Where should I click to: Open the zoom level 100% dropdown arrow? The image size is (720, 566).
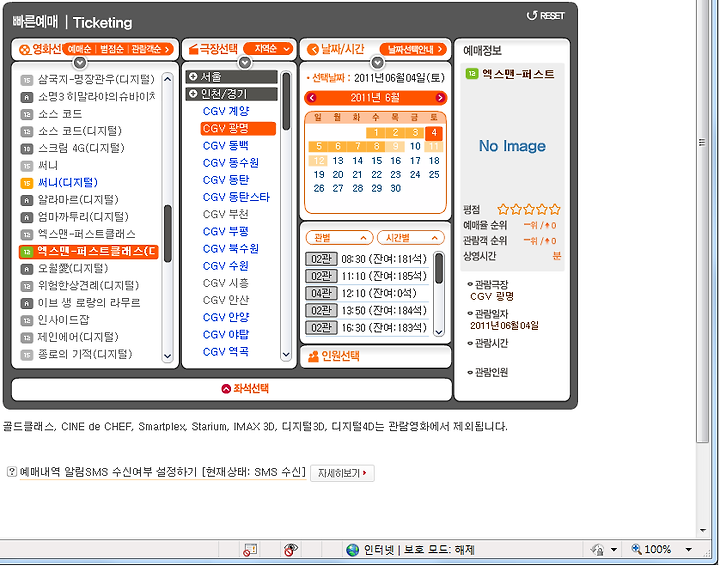pyautogui.click(x=688, y=549)
